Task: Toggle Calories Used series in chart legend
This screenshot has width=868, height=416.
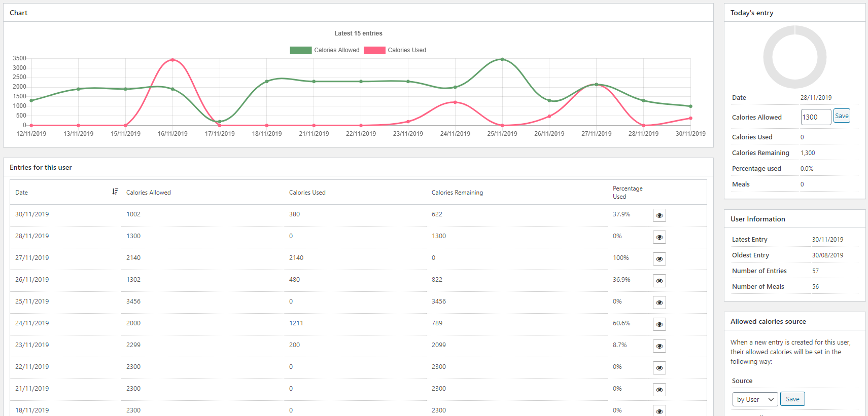Action: 395,50
